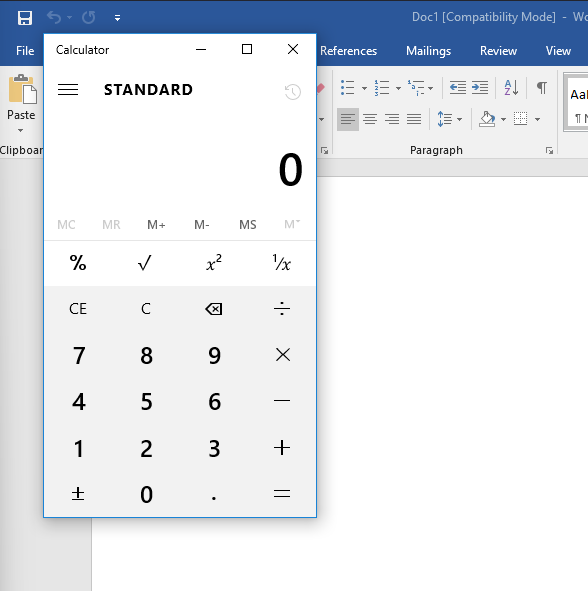Expand the Bullets dropdown arrow

point(364,89)
